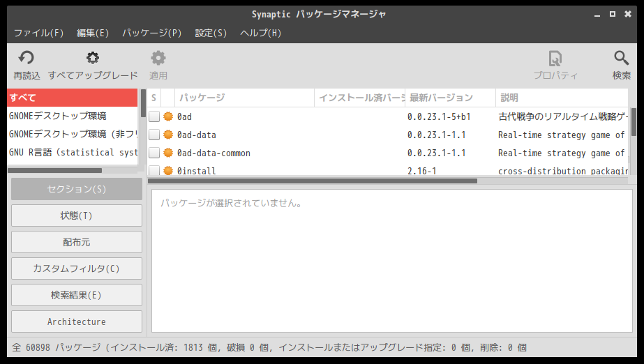
Task: Sort by the 最新バージョン column header
Action: [451, 98]
